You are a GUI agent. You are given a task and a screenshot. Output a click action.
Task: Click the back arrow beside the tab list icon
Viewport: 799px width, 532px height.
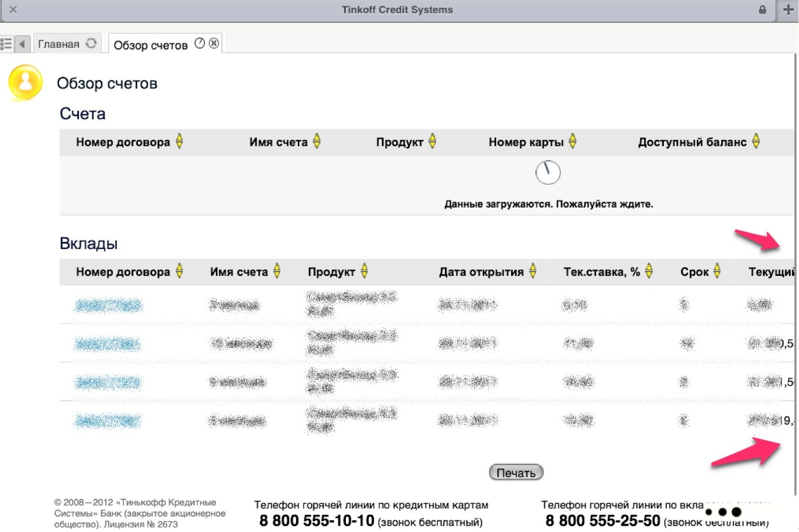pos(22,44)
